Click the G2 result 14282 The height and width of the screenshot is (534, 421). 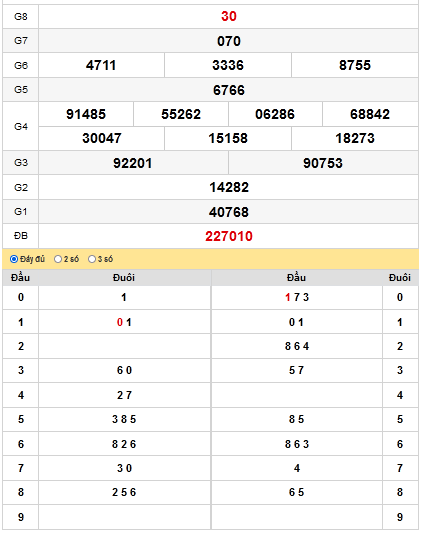229,187
